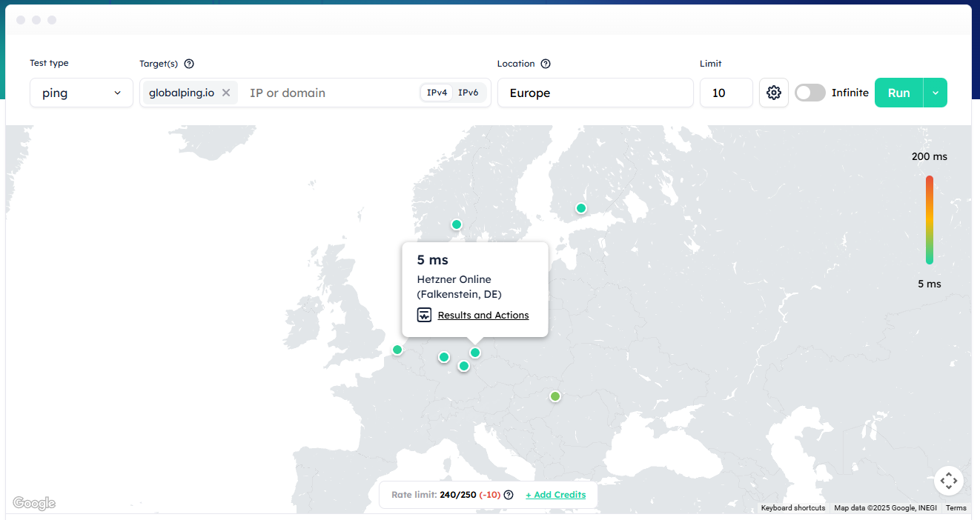
Task: Open the ping test type dropdown
Action: click(82, 93)
